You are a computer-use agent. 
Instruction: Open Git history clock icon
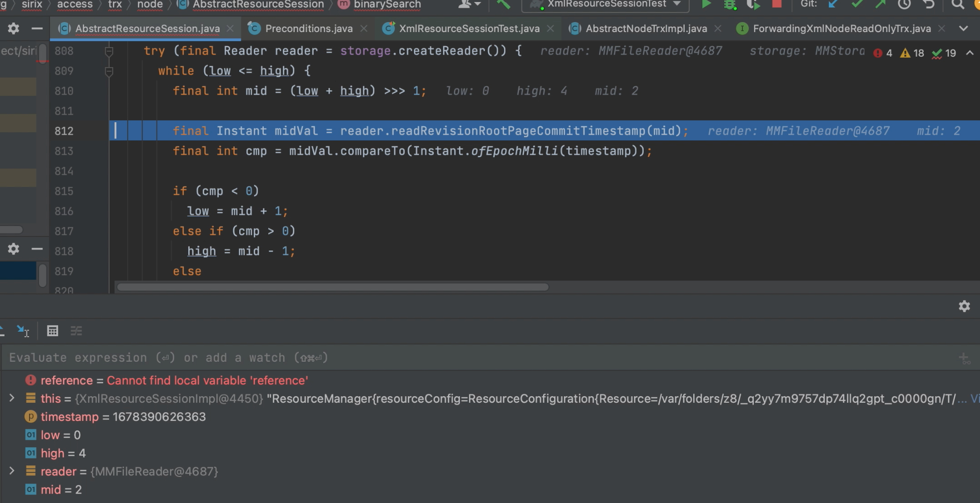(x=904, y=5)
